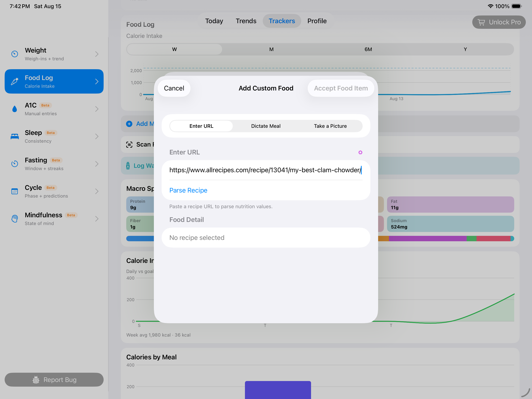
Task: Expand the Sleep tracker chevron
Action: (x=97, y=136)
